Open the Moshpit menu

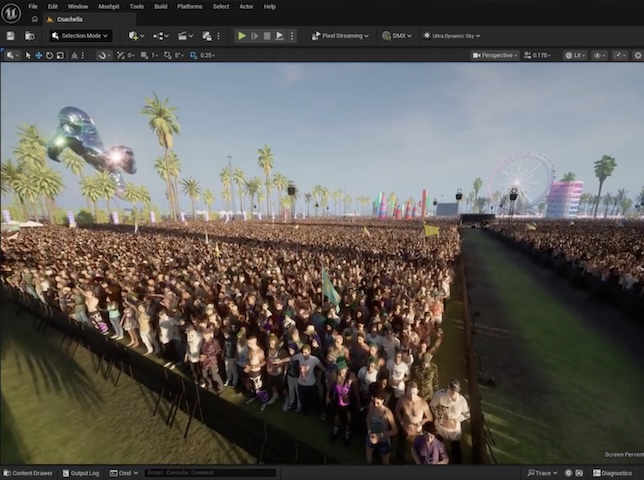[109, 6]
